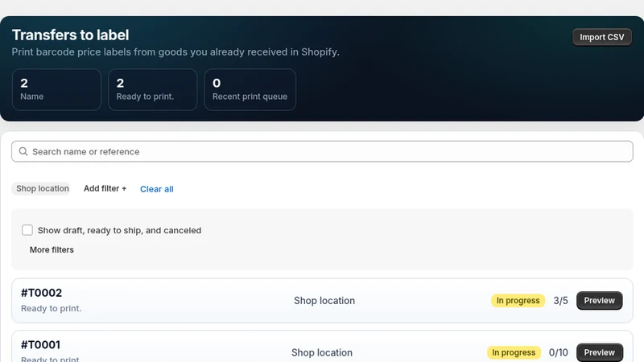Click the Transfers to label heading

[70, 35]
